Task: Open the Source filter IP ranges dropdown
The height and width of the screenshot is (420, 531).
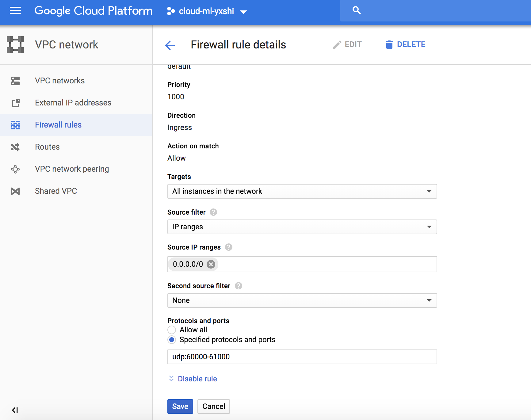Action: click(302, 227)
